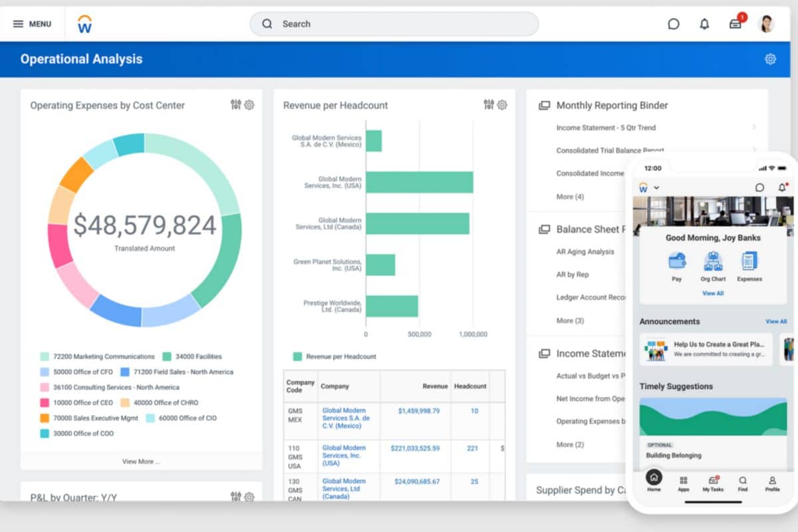Screen dimensions: 798x532
Task: Click Revenue per Headcount legend item
Action: click(x=334, y=356)
